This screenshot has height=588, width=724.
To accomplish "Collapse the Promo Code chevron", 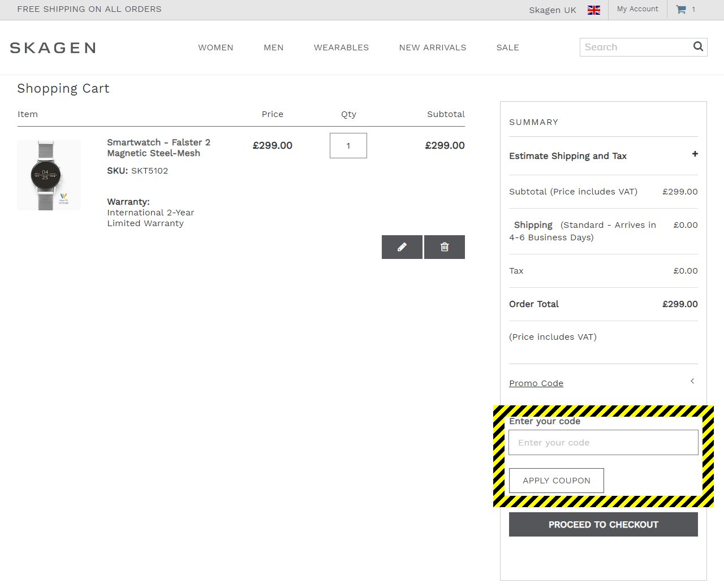I will pos(692,381).
